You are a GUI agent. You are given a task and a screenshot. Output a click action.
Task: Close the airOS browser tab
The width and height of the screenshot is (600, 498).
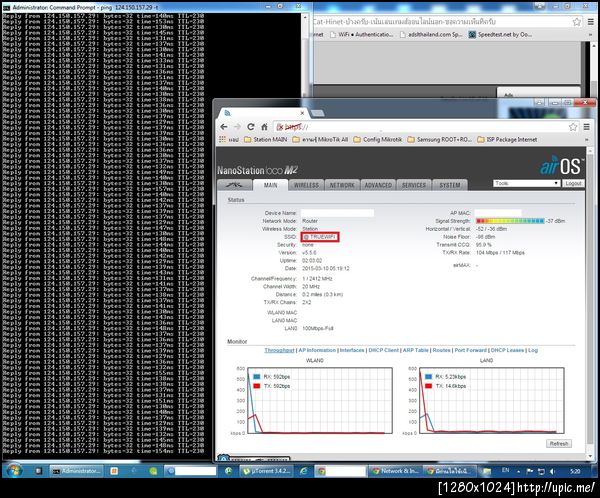[302, 113]
